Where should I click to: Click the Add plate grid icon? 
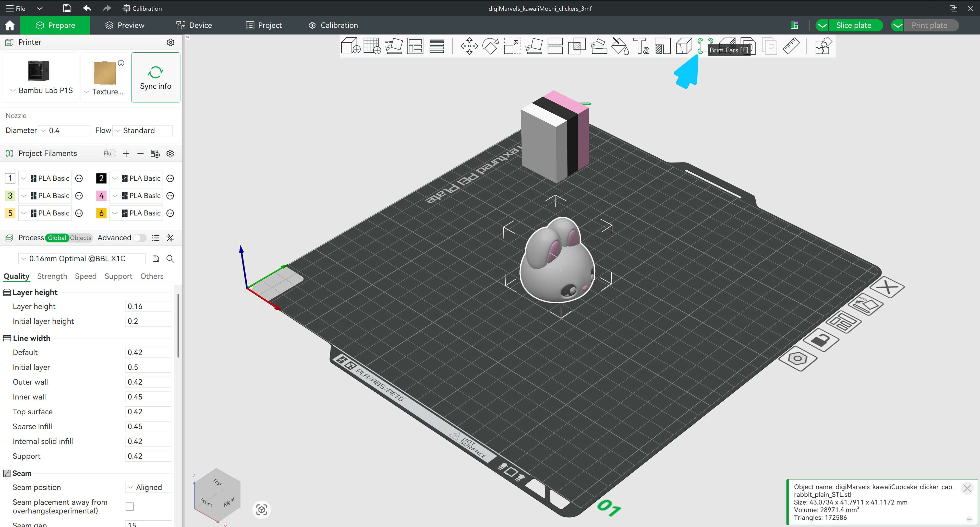(372, 46)
